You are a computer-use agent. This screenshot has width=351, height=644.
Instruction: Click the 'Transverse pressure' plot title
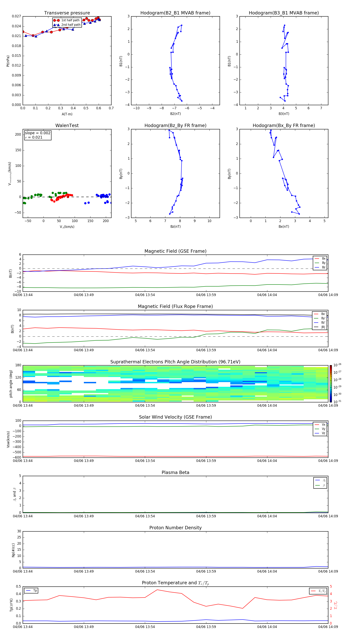[67, 13]
